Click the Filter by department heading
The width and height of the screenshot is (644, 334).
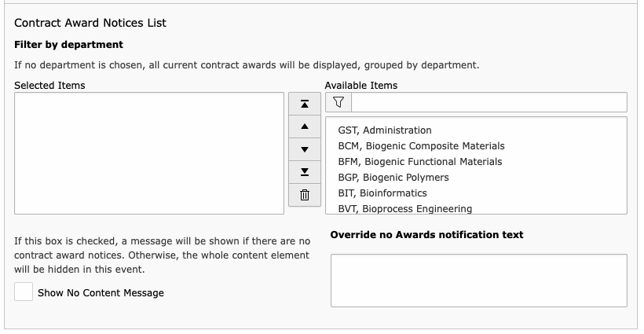coord(68,44)
